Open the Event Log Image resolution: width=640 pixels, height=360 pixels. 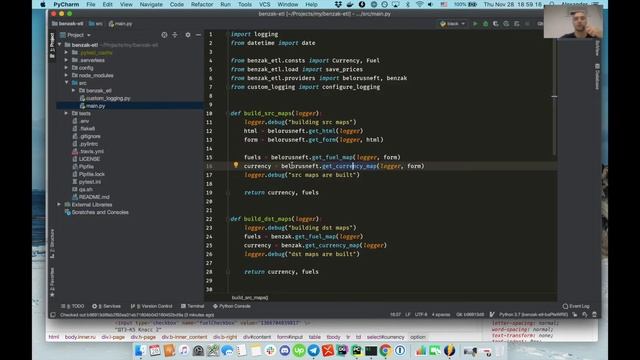pos(576,306)
